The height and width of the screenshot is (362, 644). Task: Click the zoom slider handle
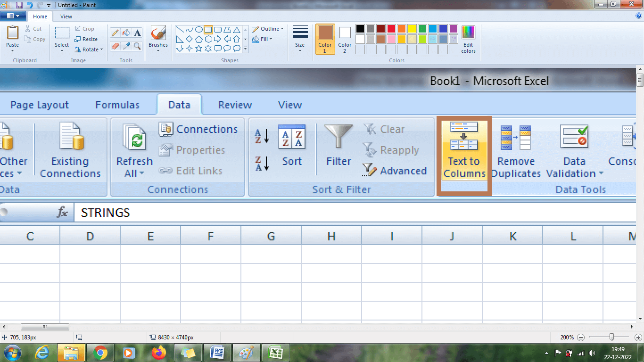point(611,337)
